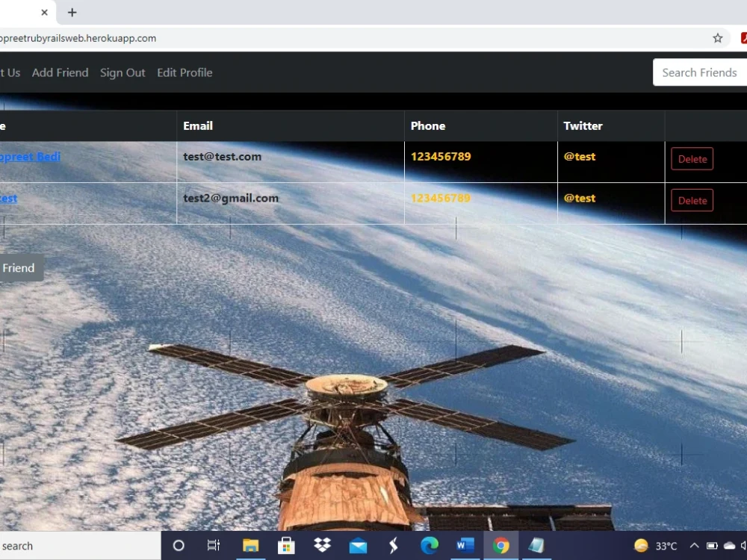Screen dimensions: 747x560
Task: Open Add Friend in the navbar
Action: [x=60, y=72]
